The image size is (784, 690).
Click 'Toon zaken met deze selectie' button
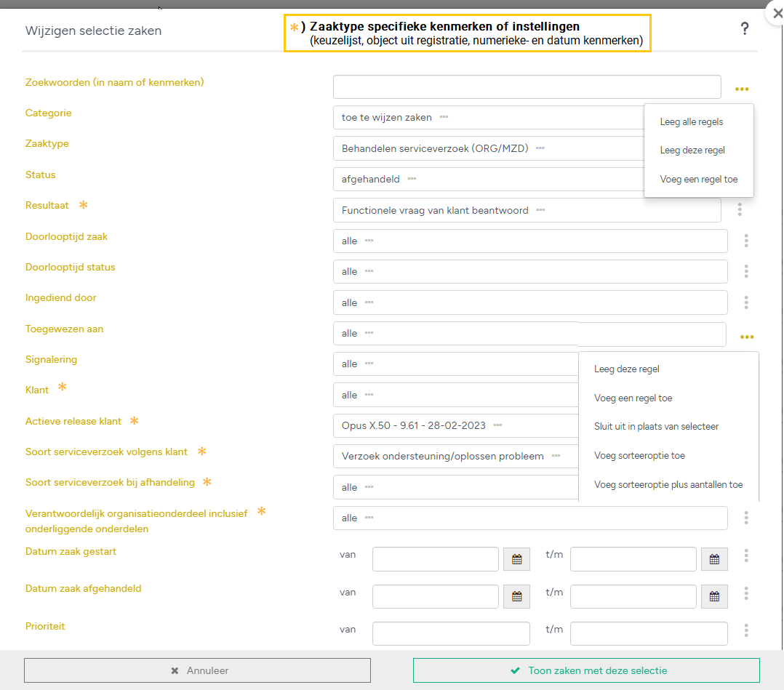tap(586, 670)
